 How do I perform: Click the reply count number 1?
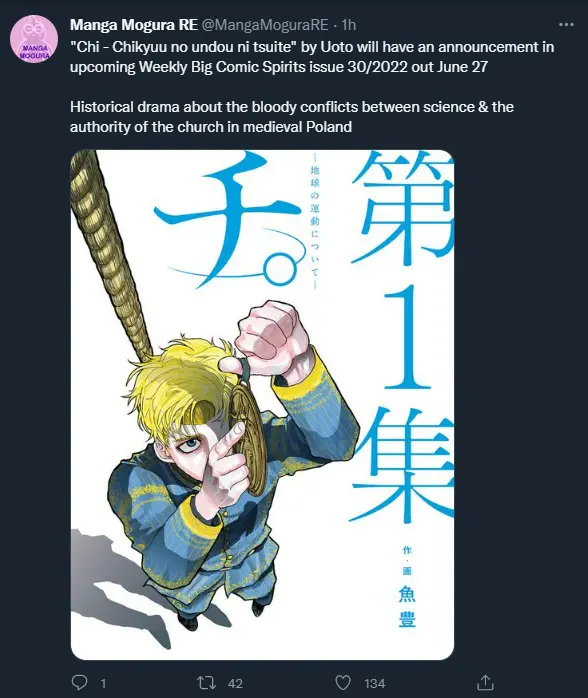[x=103, y=683]
